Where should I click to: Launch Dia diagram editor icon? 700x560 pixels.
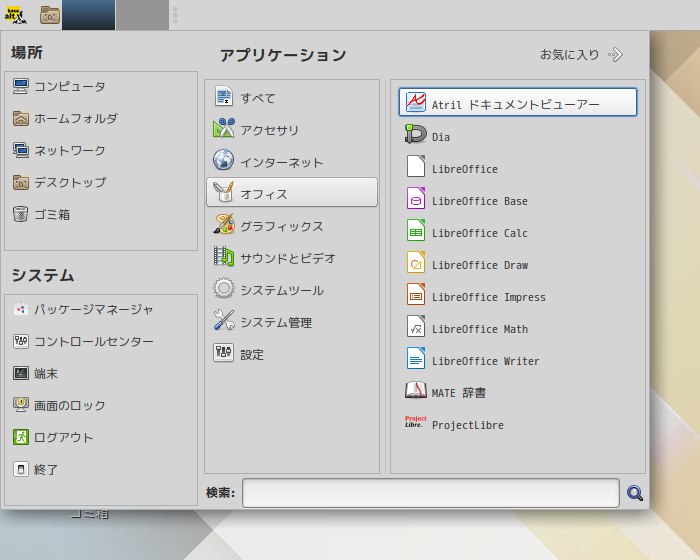tap(416, 134)
